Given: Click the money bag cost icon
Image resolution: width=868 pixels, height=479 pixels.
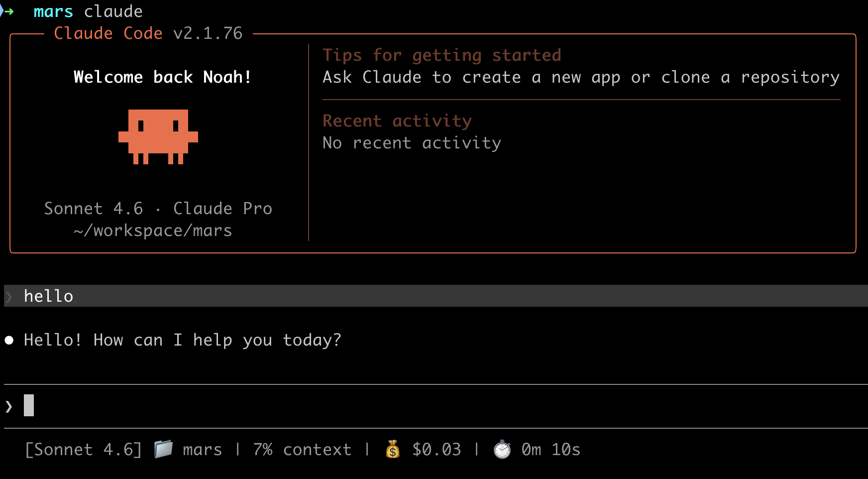Looking at the screenshot, I should coord(393,449).
